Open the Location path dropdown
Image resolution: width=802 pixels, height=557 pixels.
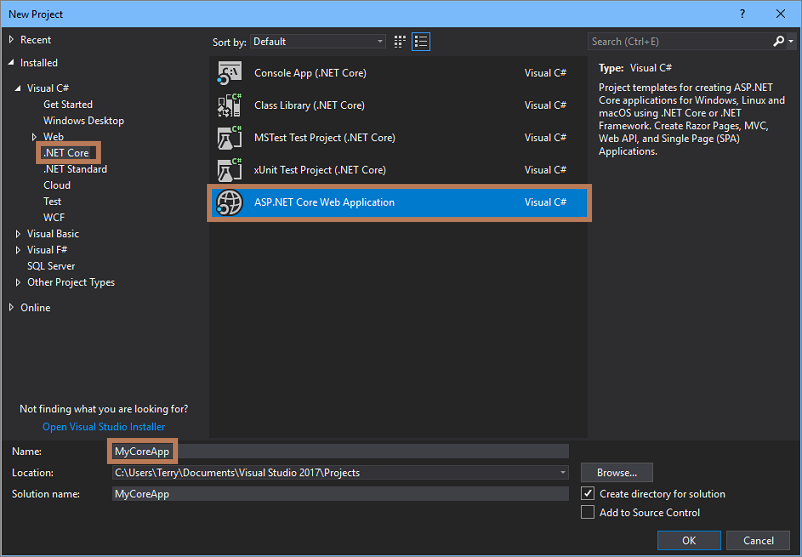tap(563, 472)
